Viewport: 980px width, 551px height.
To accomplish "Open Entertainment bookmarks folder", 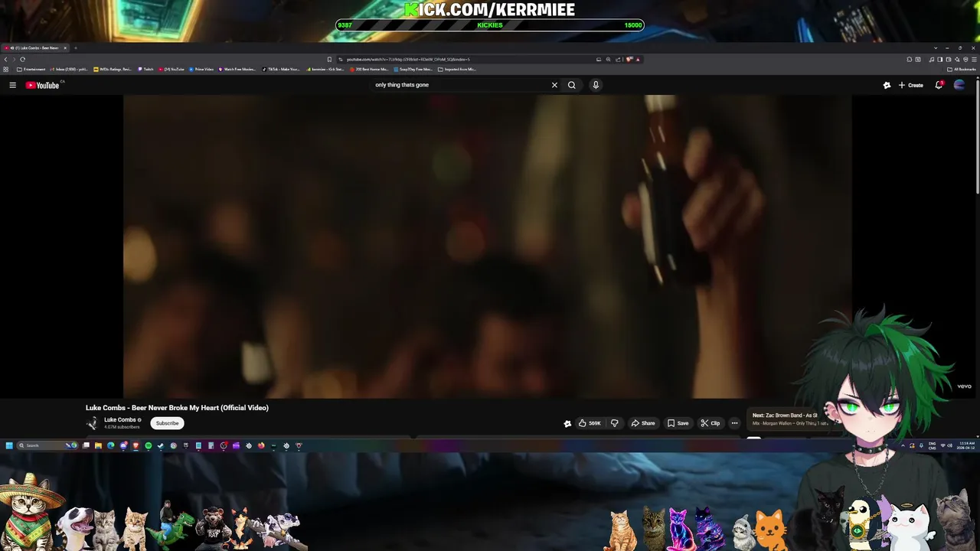I will (31, 69).
